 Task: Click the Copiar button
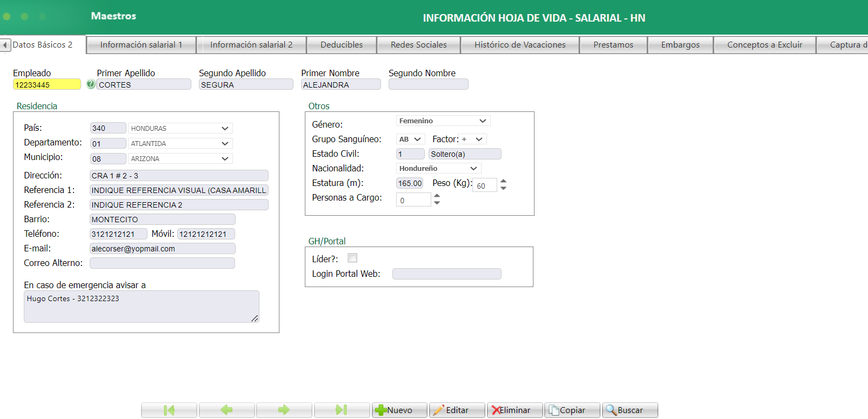(x=572, y=410)
